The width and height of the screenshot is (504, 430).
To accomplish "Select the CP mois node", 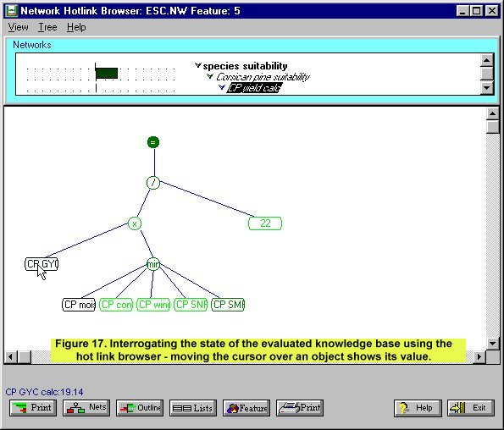I will 79,305.
